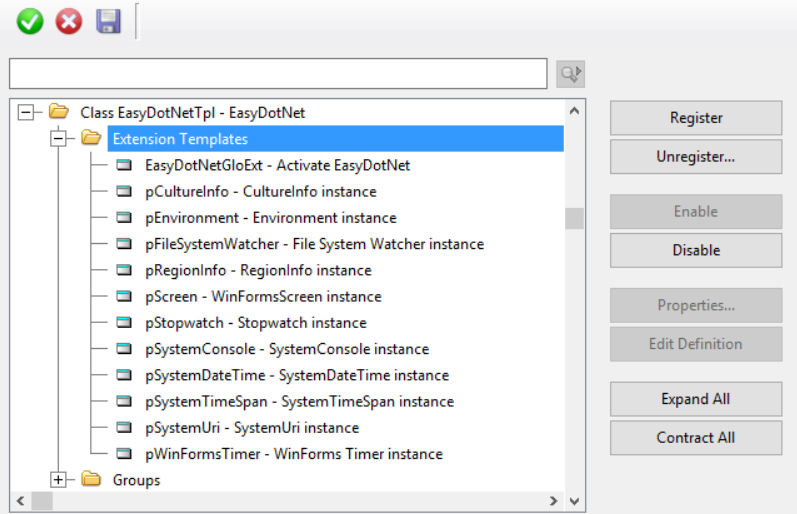Click the pSystemDateTime template icon
This screenshot has width=797, height=514.
click(x=124, y=375)
